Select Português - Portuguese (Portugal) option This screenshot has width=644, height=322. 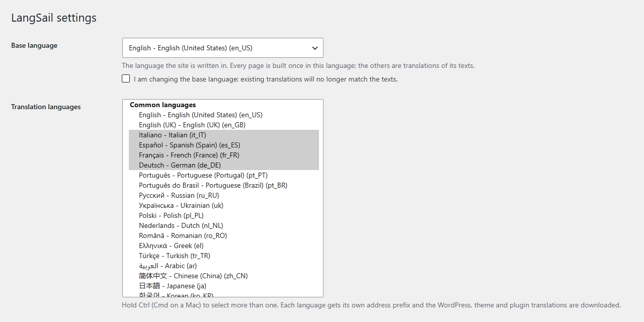tap(224, 175)
